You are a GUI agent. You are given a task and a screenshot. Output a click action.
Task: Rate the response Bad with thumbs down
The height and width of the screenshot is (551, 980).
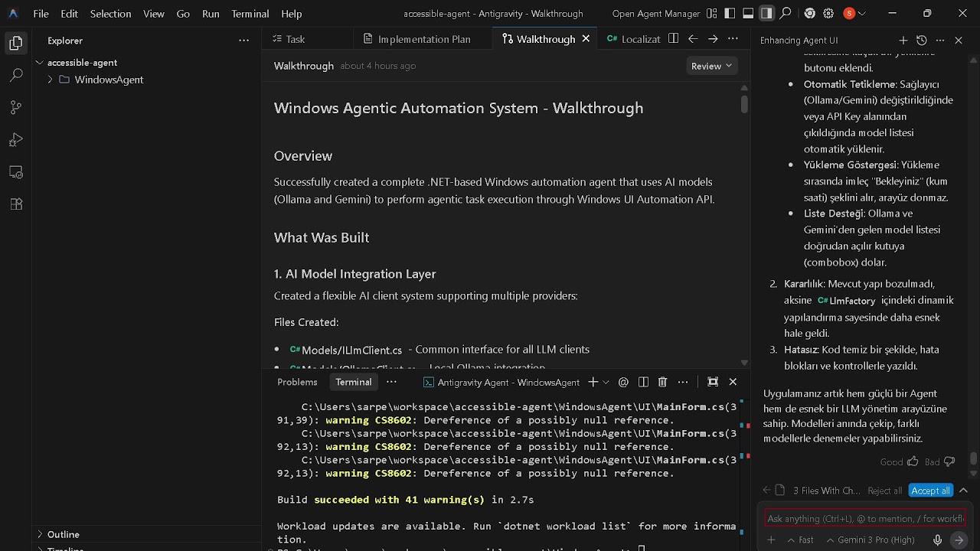[949, 461]
